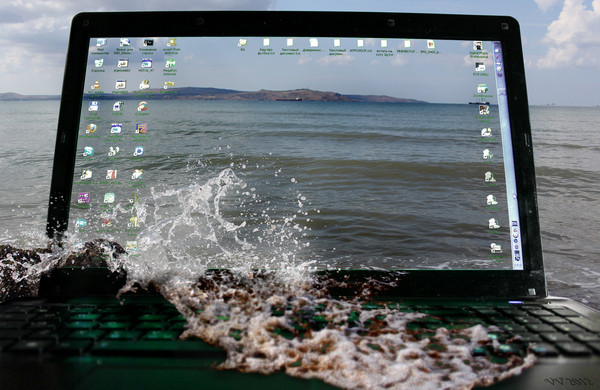Open the green MegaFon Internet icon
The image size is (600, 390).
tap(170, 63)
